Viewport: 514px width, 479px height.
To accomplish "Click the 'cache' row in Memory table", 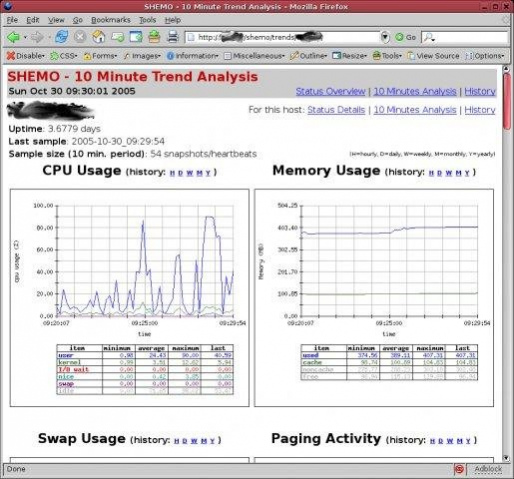I will pos(389,362).
